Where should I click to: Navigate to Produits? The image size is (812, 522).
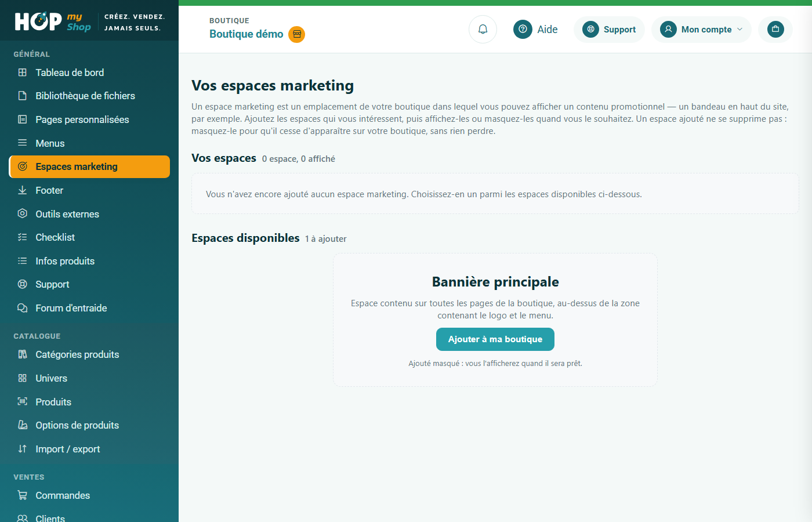(89, 402)
